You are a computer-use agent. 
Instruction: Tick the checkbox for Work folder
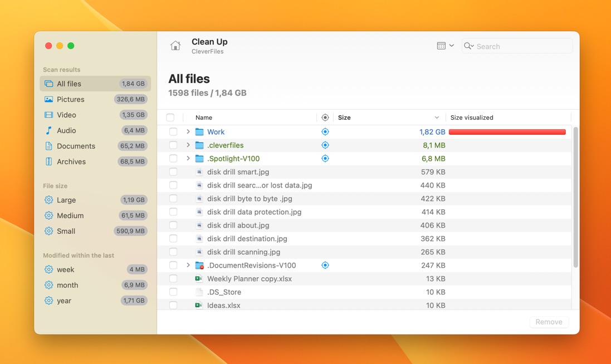click(x=173, y=131)
